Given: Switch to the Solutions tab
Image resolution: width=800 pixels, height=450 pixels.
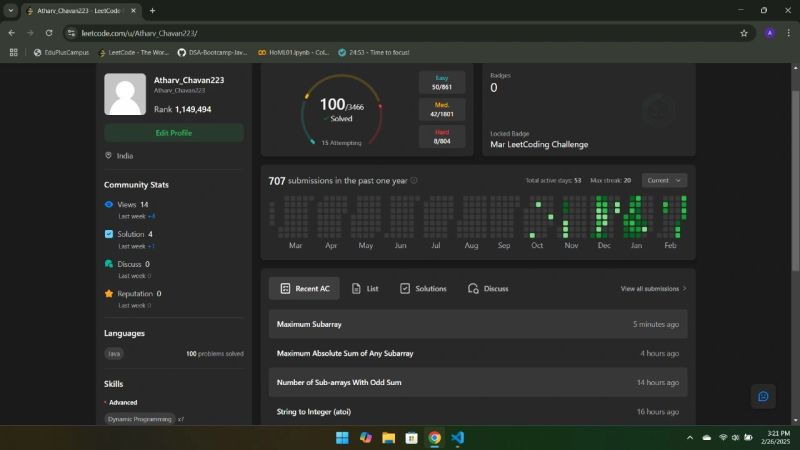Looking at the screenshot, I should pos(423,288).
